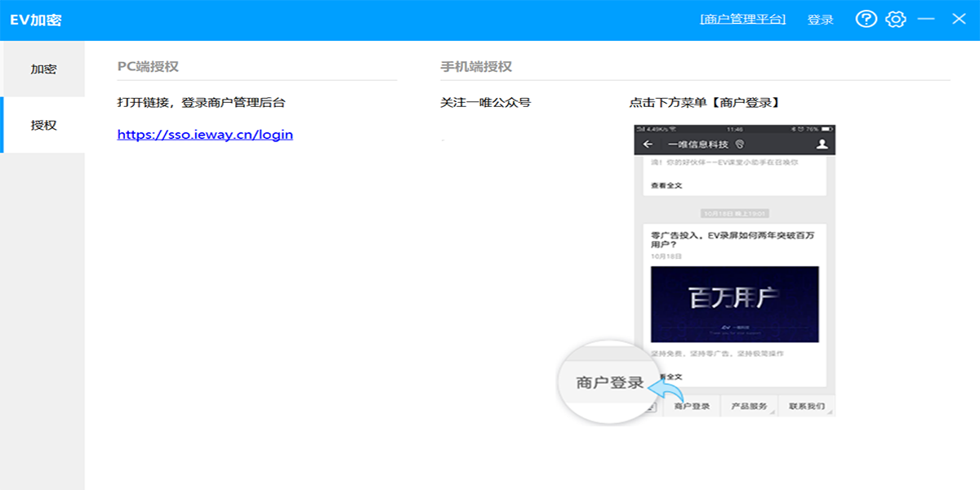Close the EV加密 window
Screen dimensions: 980x490
tap(959, 18)
